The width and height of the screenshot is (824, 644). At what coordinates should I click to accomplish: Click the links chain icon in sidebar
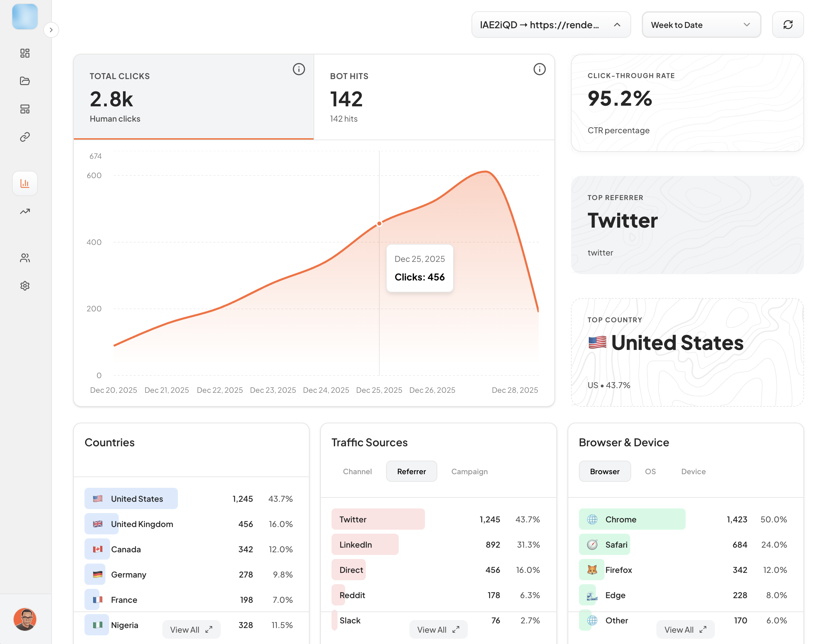[x=25, y=137]
